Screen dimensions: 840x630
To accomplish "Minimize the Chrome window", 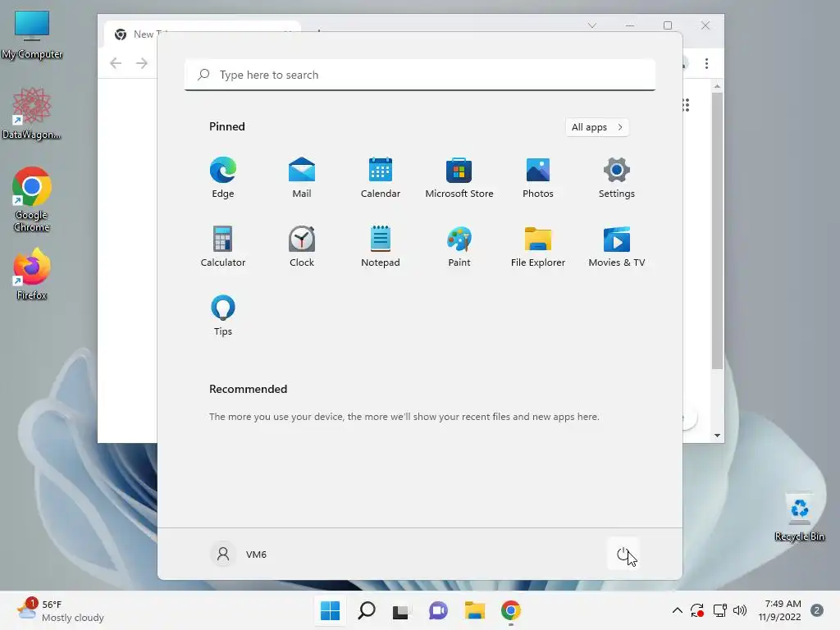I will [630, 25].
